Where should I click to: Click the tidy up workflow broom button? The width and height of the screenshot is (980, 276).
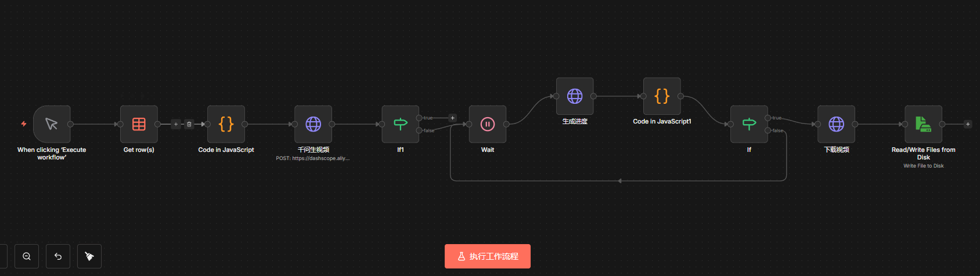click(89, 256)
